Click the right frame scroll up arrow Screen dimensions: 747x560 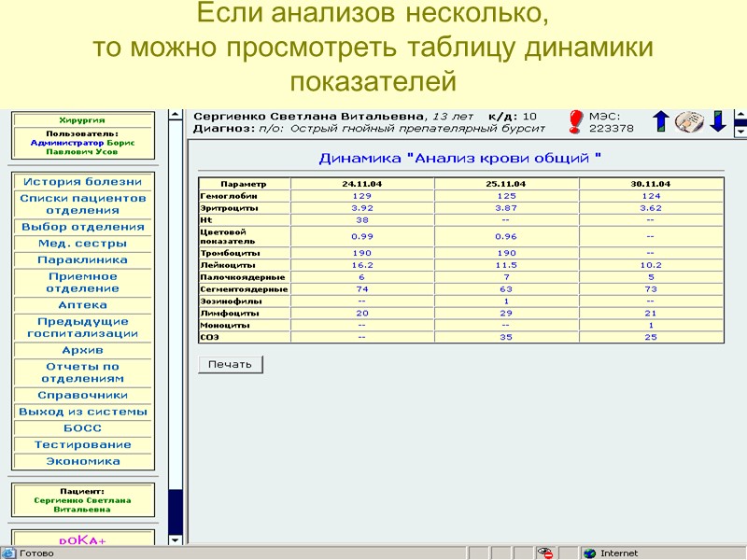point(740,115)
